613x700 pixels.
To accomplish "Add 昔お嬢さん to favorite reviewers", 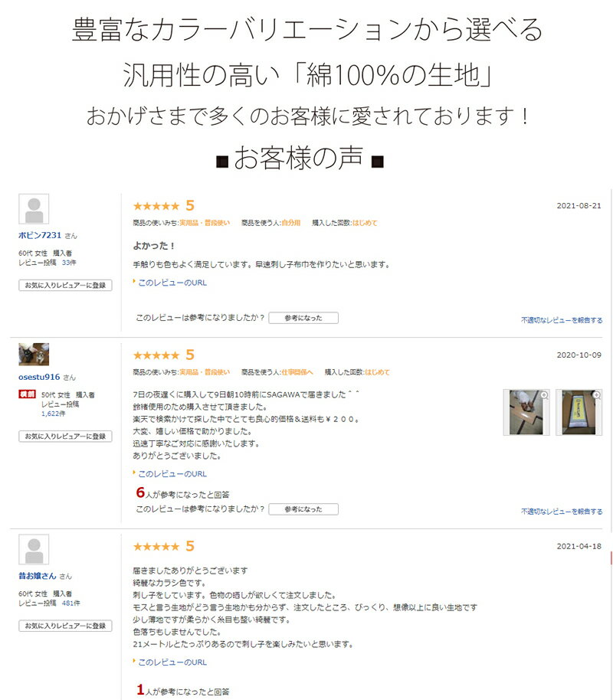I will [x=65, y=626].
